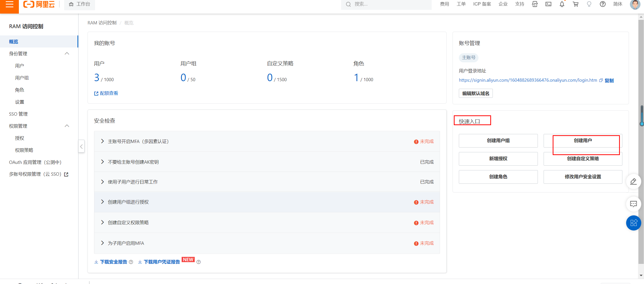Click the 新增授权 button

(498, 159)
